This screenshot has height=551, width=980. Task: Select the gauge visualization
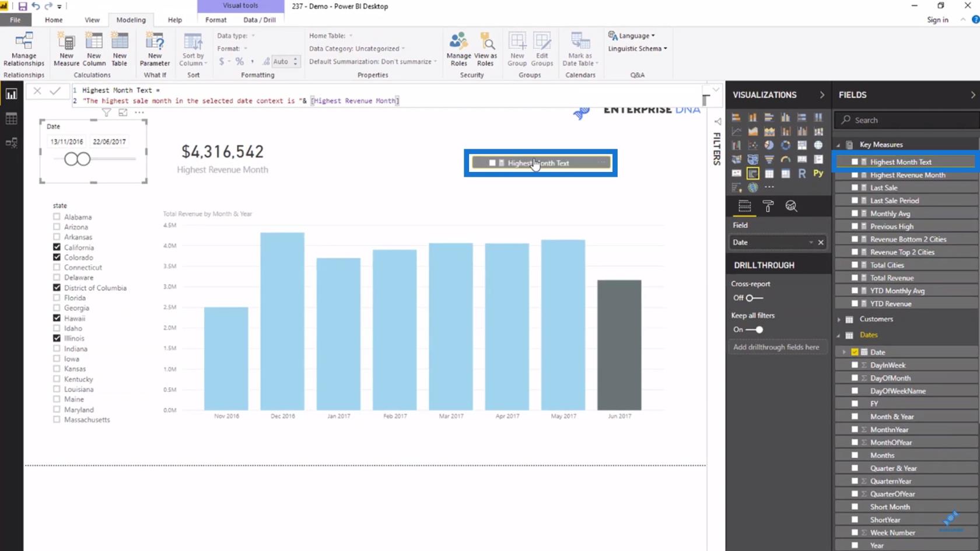coord(786,159)
